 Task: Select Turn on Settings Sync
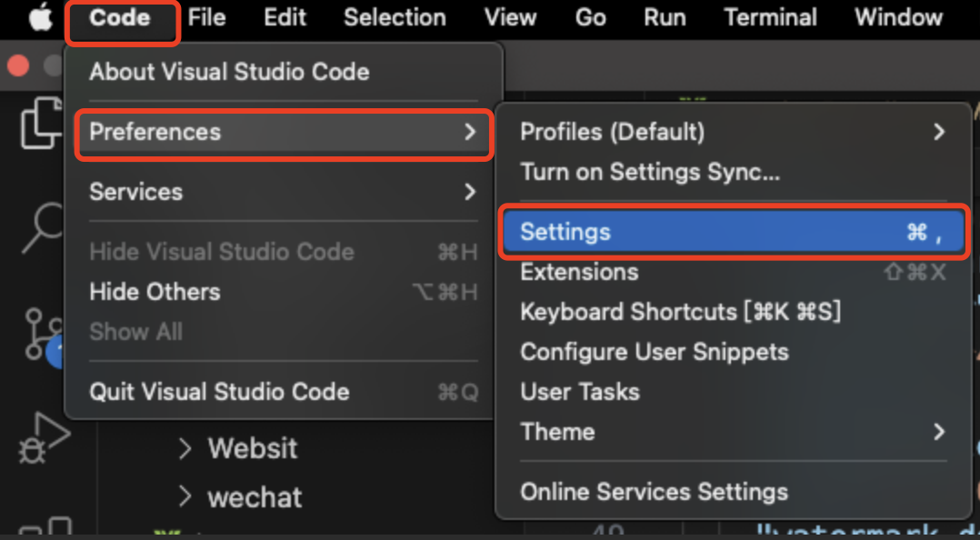point(733,171)
